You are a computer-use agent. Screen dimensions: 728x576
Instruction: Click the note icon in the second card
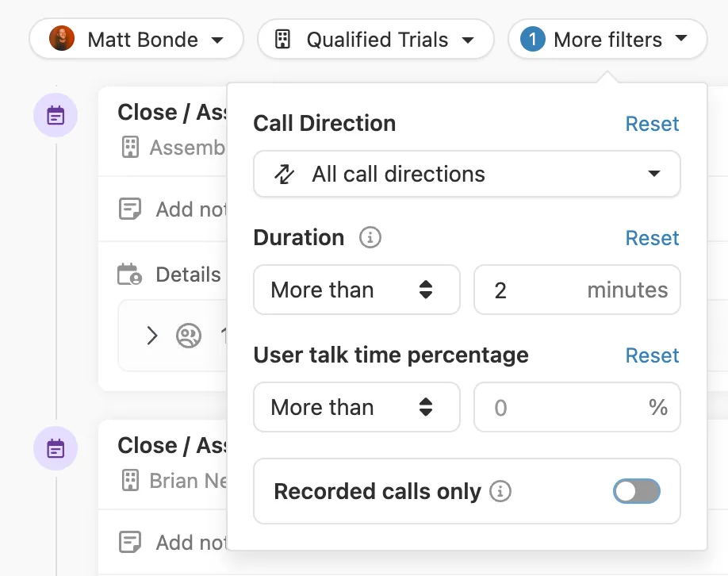[x=130, y=542]
